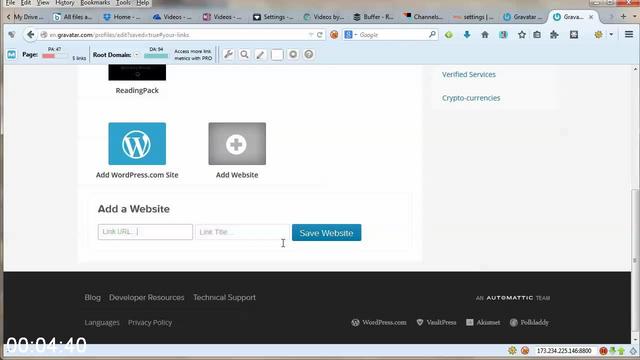Open the Firefox hamburger menu
Viewport: 640px width, 360px height.
(x=629, y=35)
